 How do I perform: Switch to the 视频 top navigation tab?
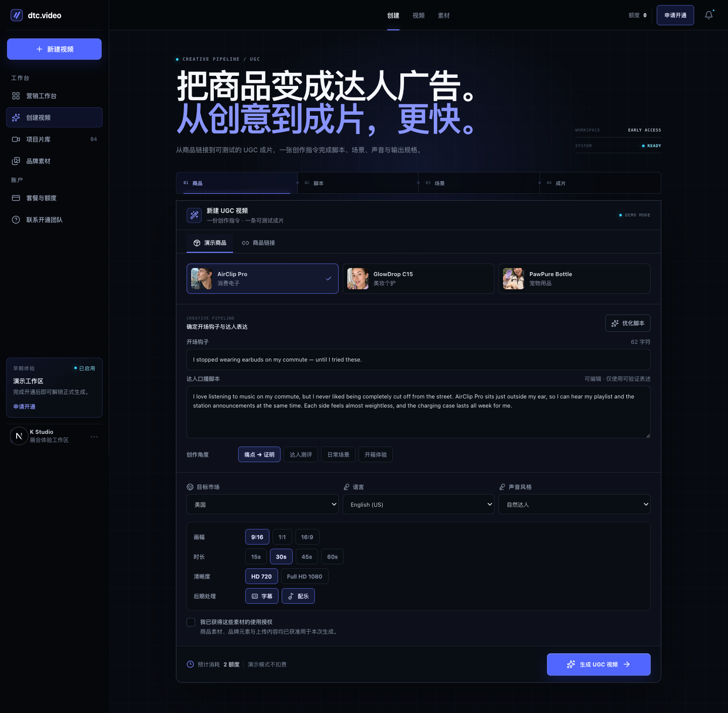pyautogui.click(x=419, y=16)
